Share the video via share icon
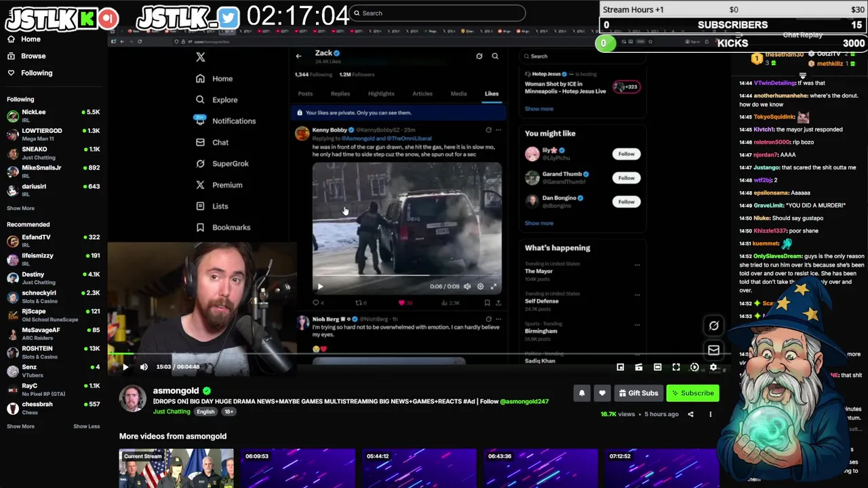This screenshot has width=868, height=488. (x=691, y=414)
